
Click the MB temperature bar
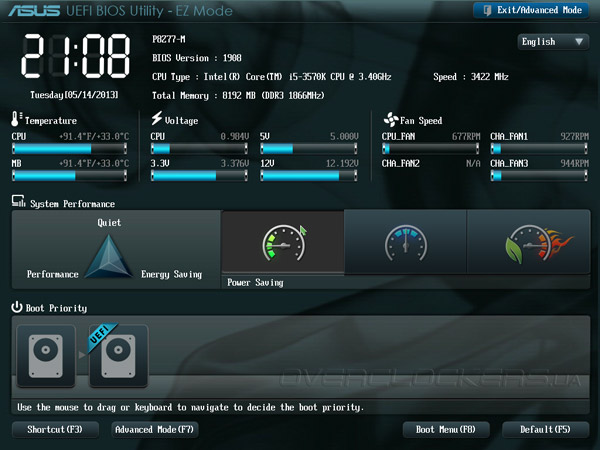click(69, 176)
